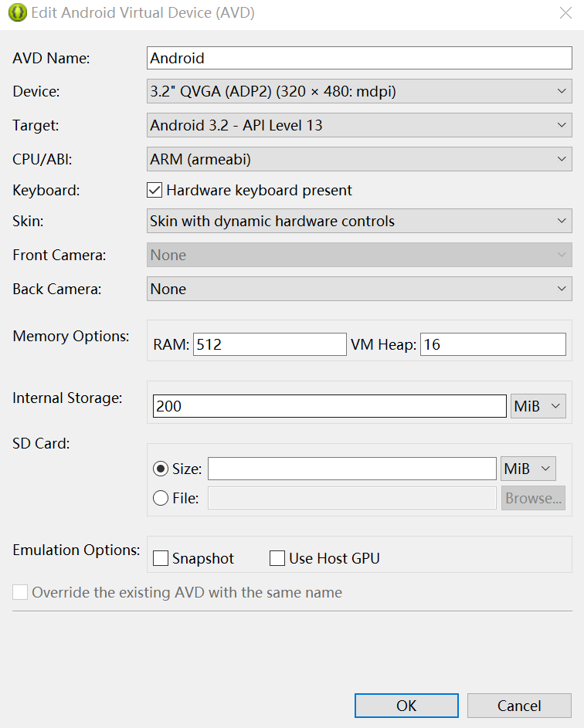Open SD Card size unit dropdown
This screenshot has height=728, width=584.
528,469
